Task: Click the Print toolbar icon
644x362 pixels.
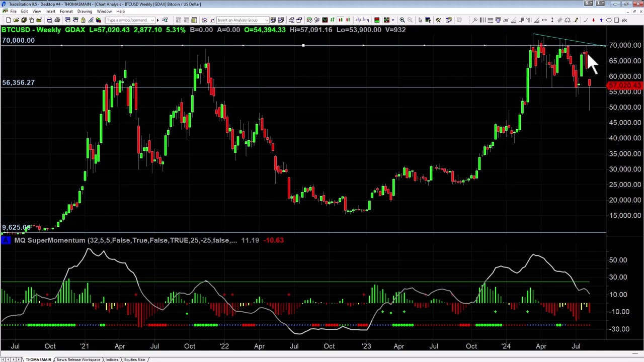Action: coord(57,20)
